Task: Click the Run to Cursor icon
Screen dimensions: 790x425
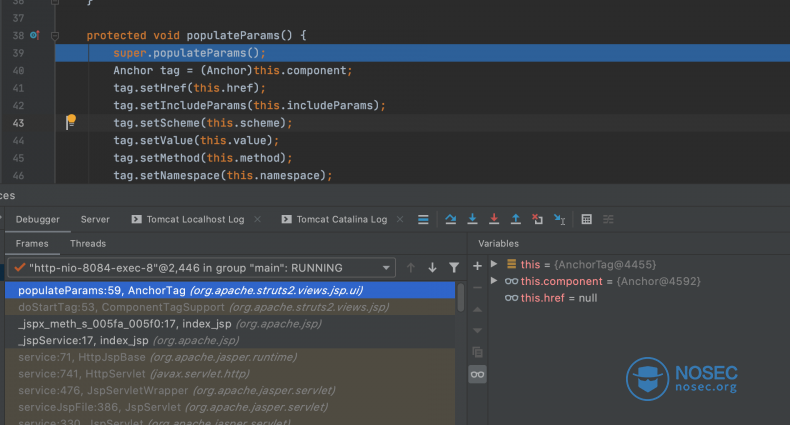Action: point(559,219)
